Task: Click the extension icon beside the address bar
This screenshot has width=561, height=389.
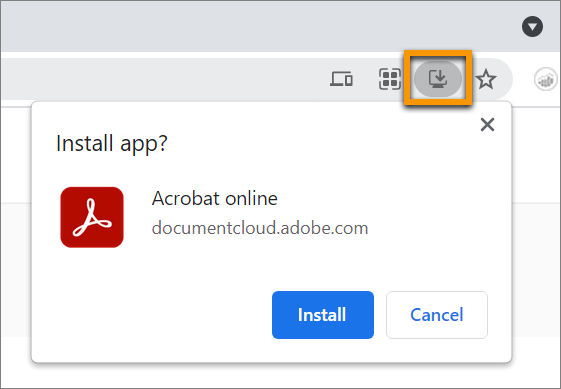Action: 546,79
